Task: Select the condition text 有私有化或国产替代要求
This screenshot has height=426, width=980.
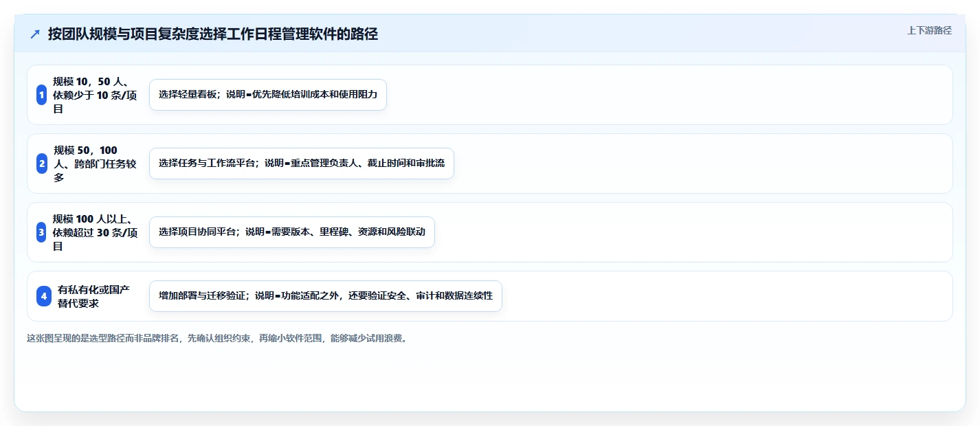Action: tap(93, 296)
